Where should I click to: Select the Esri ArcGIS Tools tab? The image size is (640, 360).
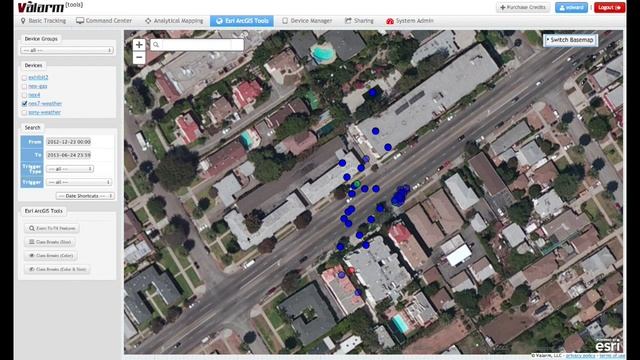coord(242,20)
